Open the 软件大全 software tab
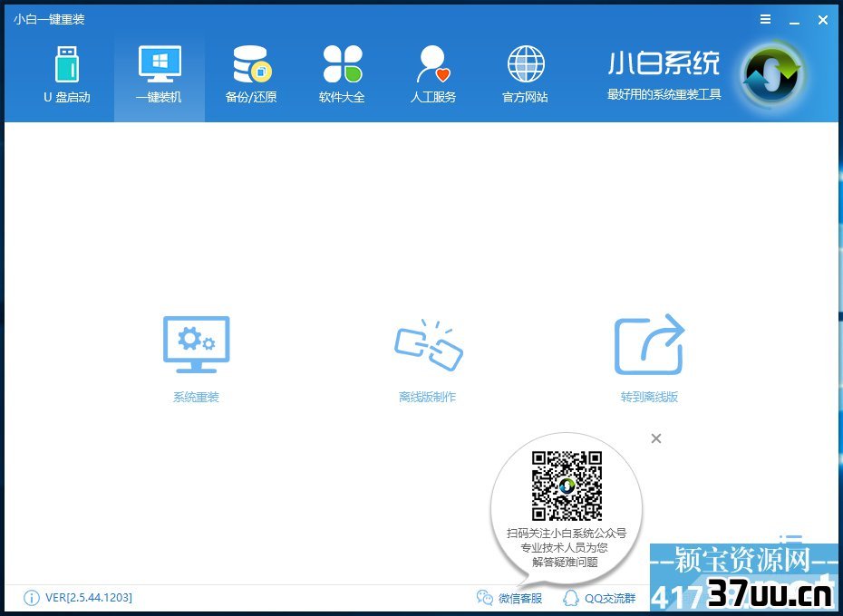 [342, 75]
